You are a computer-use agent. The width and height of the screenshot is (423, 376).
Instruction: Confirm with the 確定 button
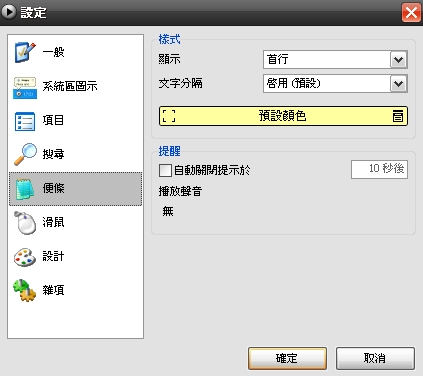point(287,359)
